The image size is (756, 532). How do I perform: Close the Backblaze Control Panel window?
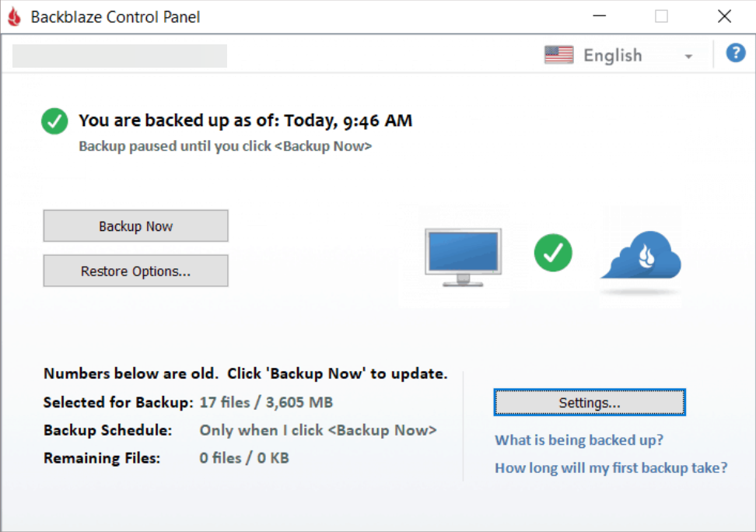click(724, 16)
